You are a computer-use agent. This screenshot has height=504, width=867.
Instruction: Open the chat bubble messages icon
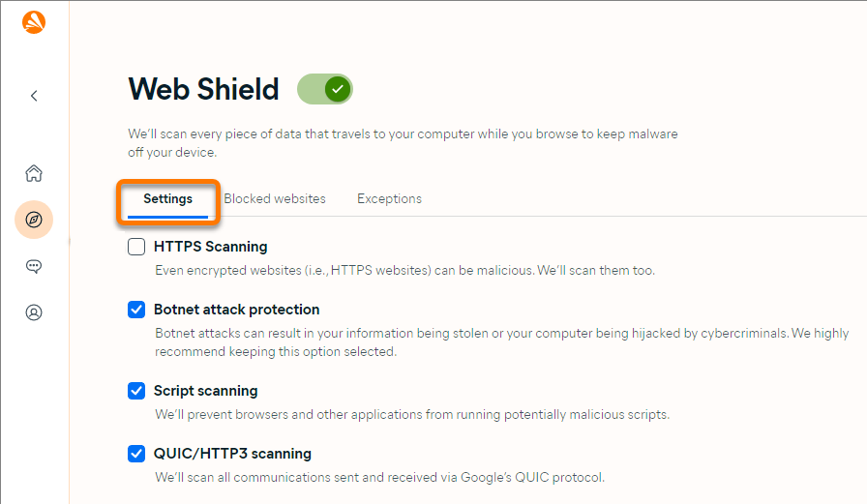[34, 266]
